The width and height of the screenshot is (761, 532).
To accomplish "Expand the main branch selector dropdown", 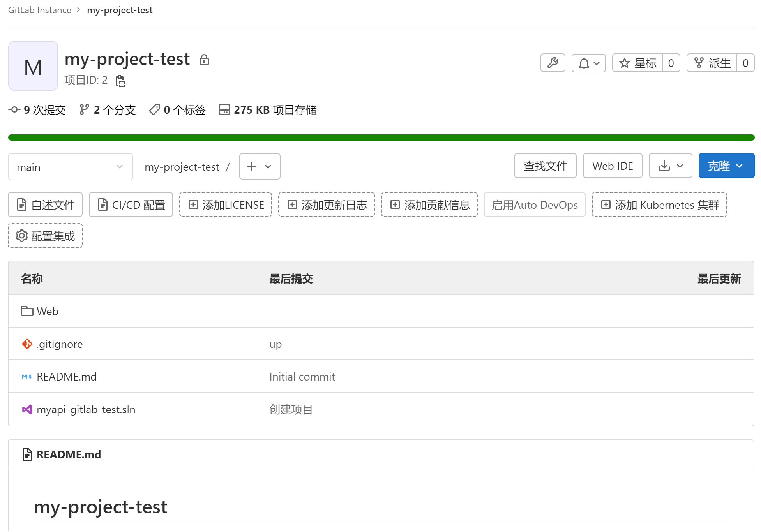I will click(x=70, y=167).
